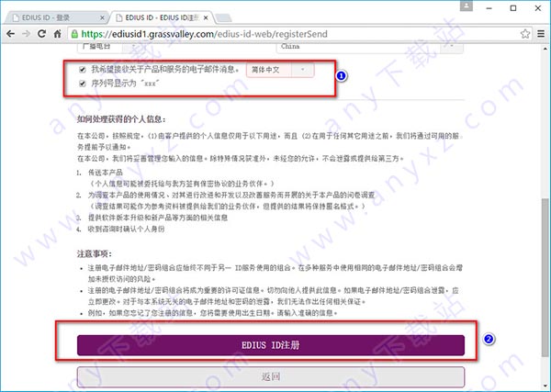Click the 传送本产品 list item
Viewport: 551px width, 392px height.
pos(105,173)
